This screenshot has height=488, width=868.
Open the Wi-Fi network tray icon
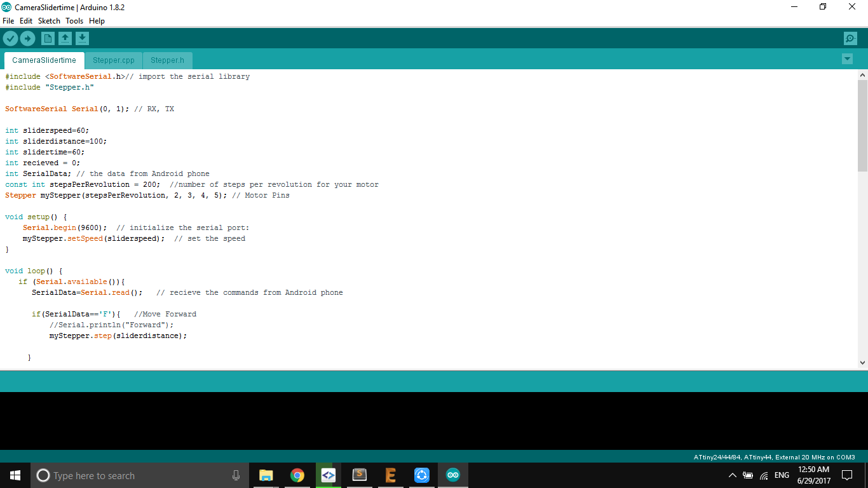click(764, 475)
